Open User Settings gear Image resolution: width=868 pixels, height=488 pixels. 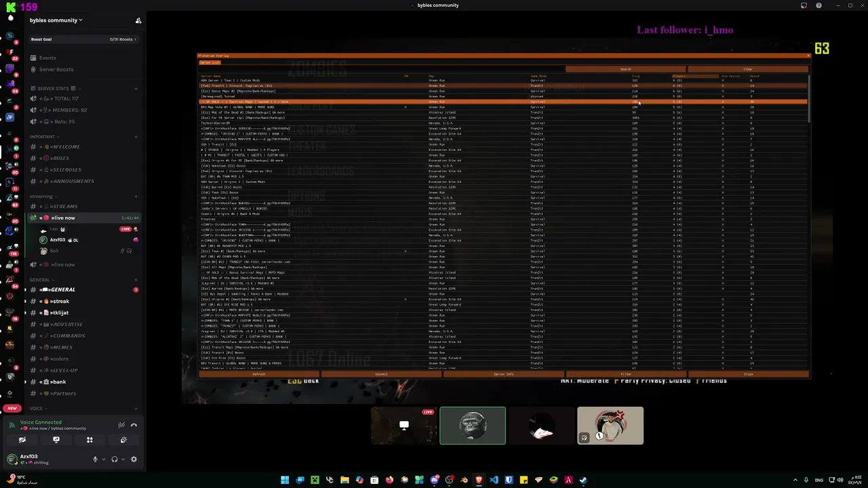click(x=134, y=460)
